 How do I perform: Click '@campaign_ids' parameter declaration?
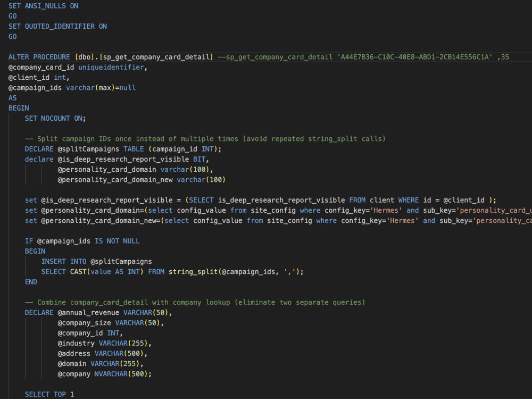coord(35,88)
